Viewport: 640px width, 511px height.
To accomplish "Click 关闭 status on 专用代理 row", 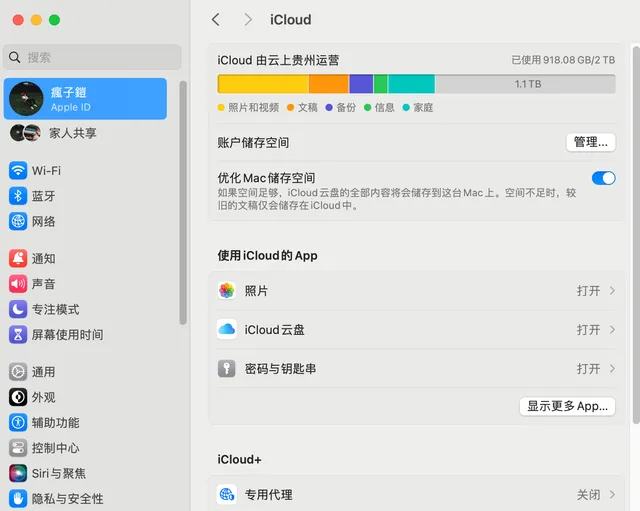I will tap(588, 495).
